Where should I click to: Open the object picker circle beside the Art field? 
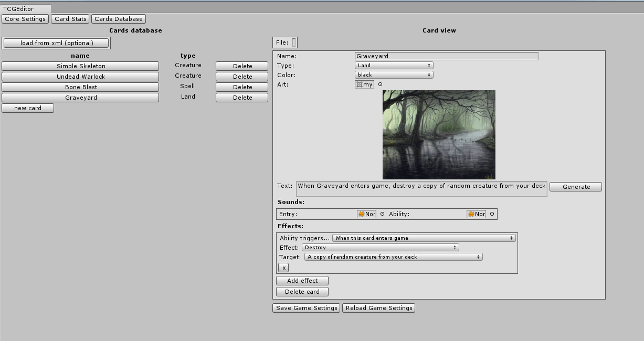(379, 84)
